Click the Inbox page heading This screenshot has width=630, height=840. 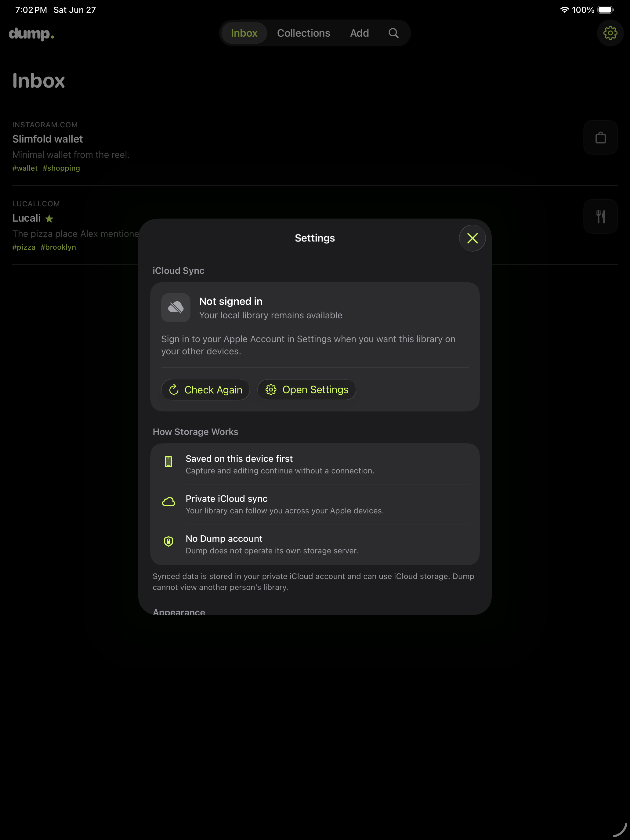click(39, 81)
